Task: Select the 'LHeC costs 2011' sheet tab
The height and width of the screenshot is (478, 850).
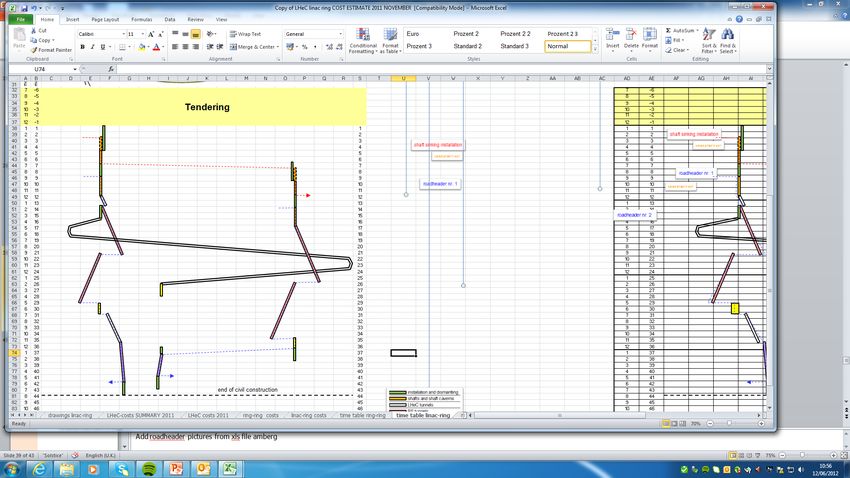Action: [x=208, y=415]
